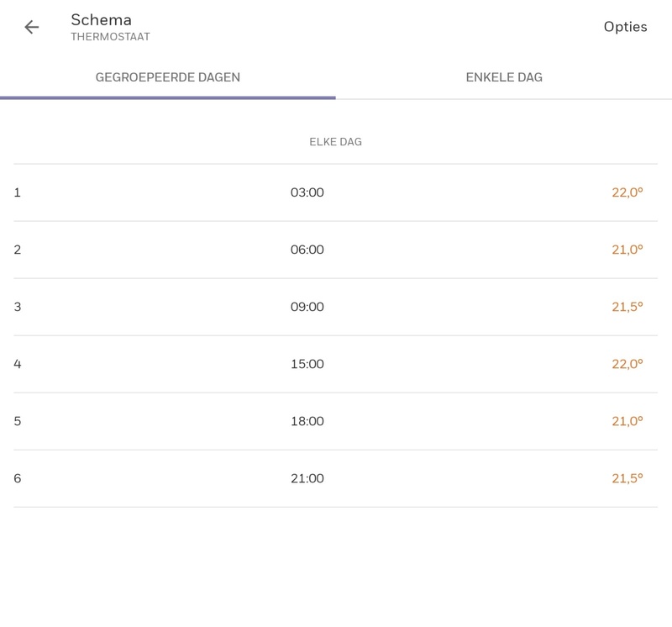Change the 21,0° temperature at 18:00
Screen dimensions: 672x627
(x=627, y=421)
